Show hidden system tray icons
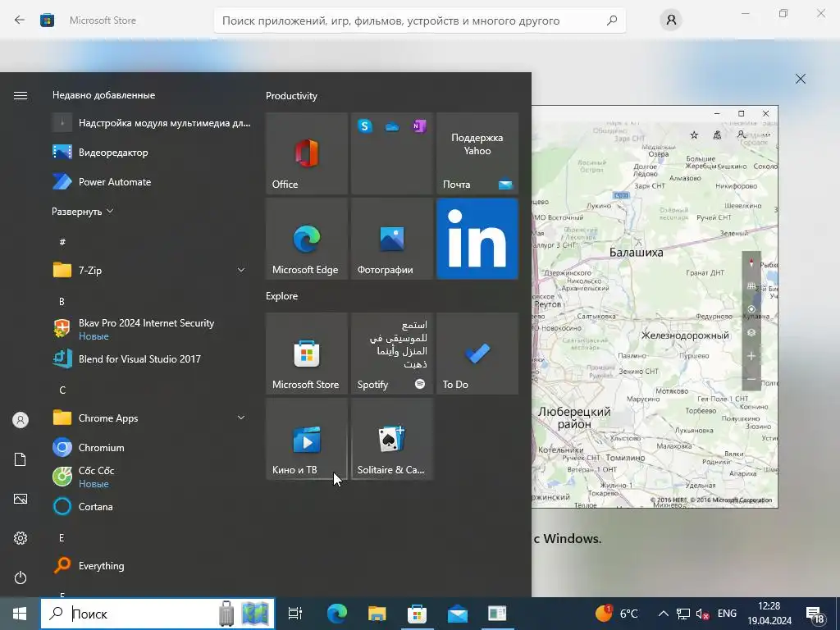 (x=663, y=614)
